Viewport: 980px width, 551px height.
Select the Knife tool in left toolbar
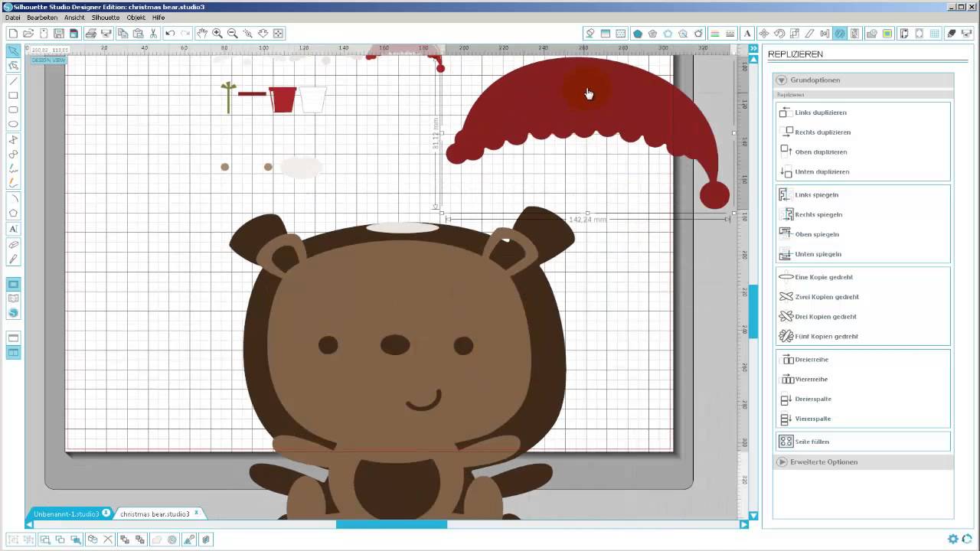[13, 259]
